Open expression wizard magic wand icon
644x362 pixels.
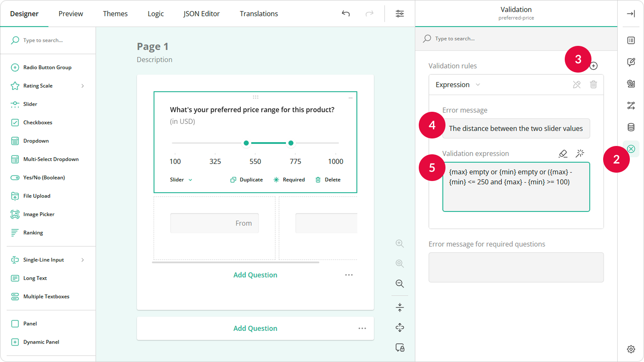click(x=580, y=153)
